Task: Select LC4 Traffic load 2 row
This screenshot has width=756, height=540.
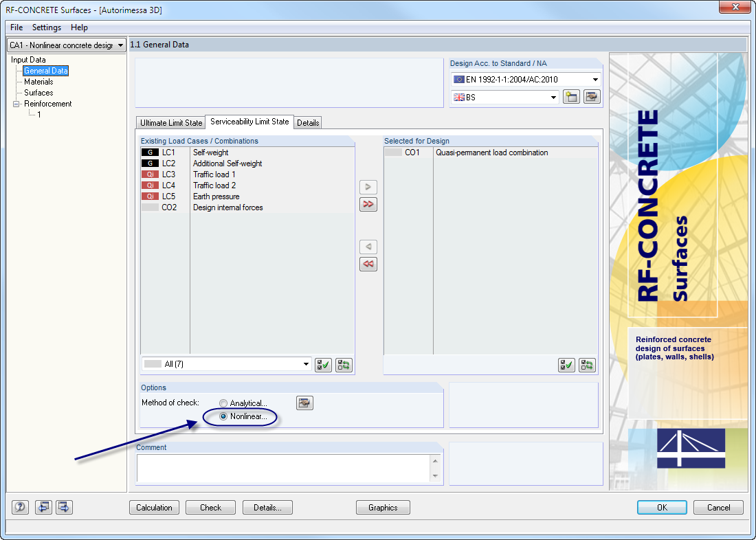Action: click(x=247, y=185)
